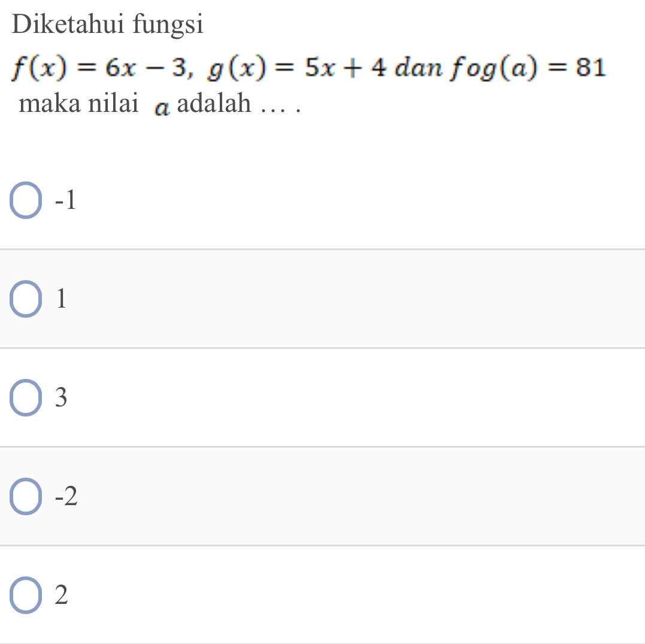This screenshot has width=645, height=644.
Task: Select the radio button for answer 3
Action: coord(25,397)
